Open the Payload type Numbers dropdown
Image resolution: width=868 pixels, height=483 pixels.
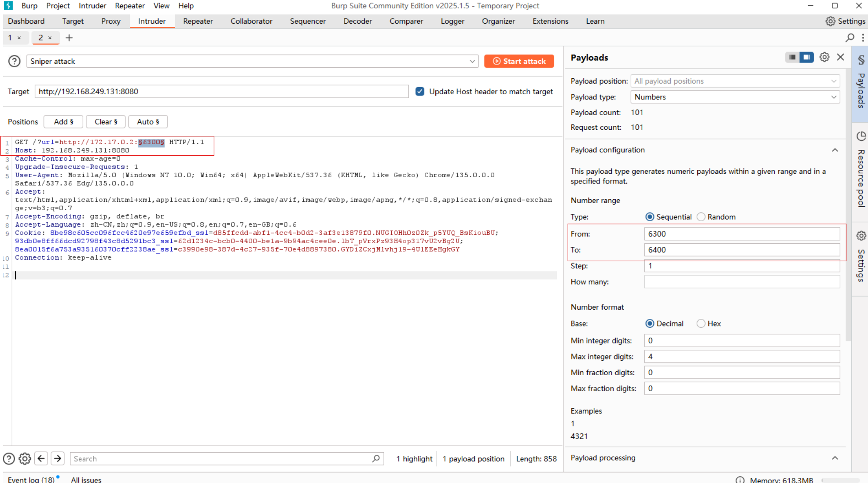click(735, 97)
